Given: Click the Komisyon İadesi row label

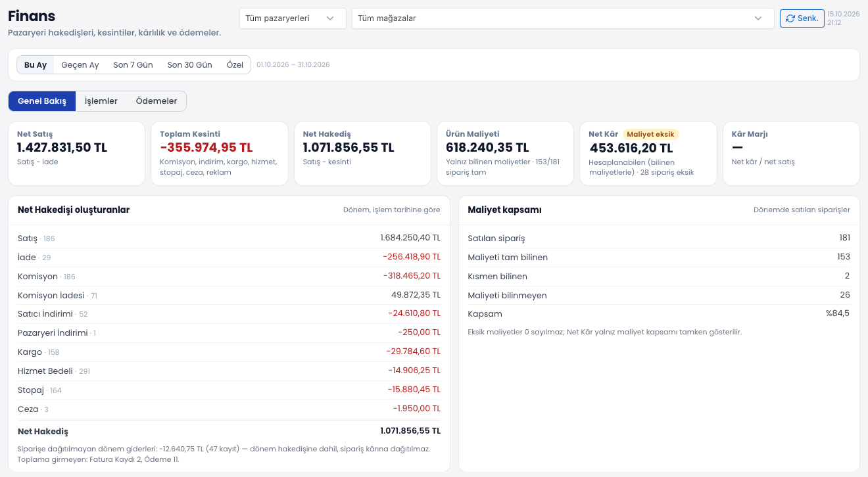Looking at the screenshot, I should click(x=51, y=296).
